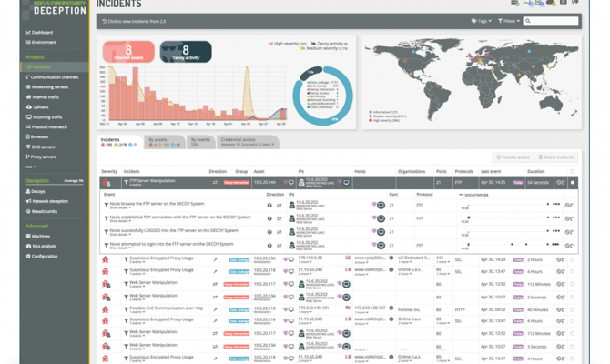Open the Environment sidebar icon

pos(28,42)
